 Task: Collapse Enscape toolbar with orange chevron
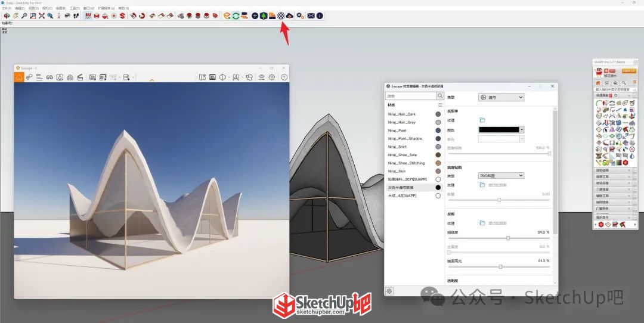[x=151, y=80]
